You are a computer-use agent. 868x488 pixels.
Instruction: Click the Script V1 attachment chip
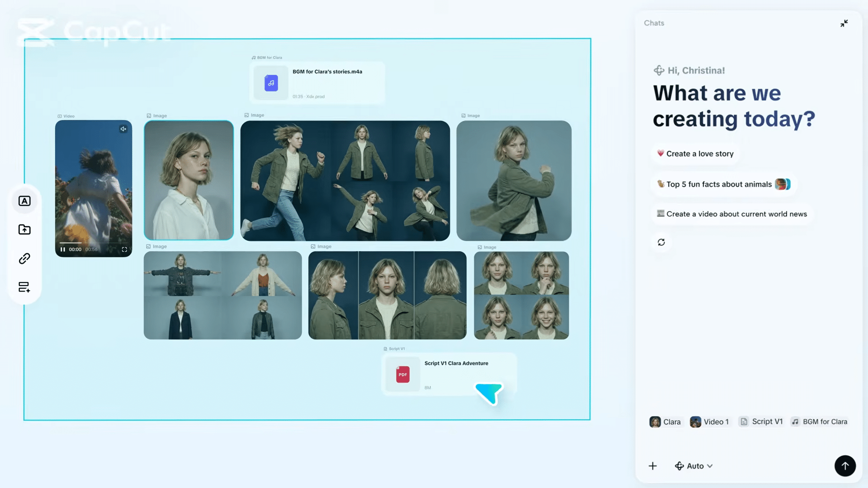click(x=761, y=422)
